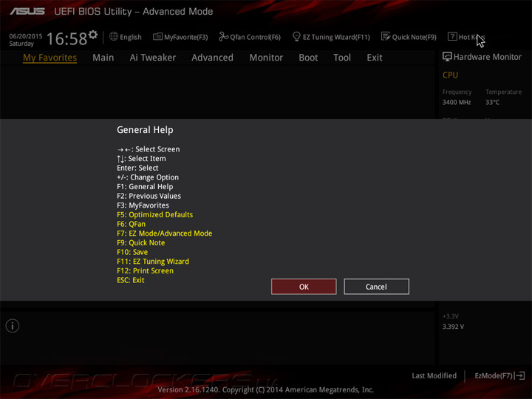The width and height of the screenshot is (532, 399).
Task: Click the F11: EZ Tuning Wizard help line
Action: [x=153, y=262]
